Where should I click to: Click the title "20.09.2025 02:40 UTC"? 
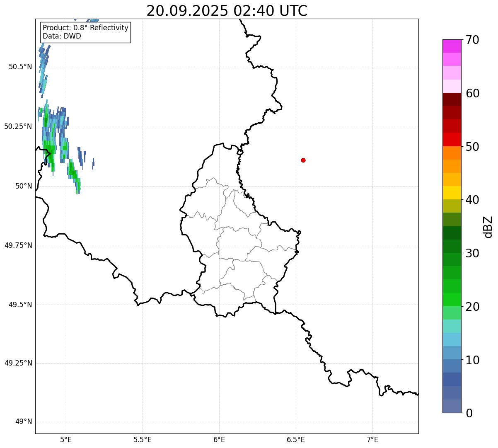pyautogui.click(x=227, y=10)
